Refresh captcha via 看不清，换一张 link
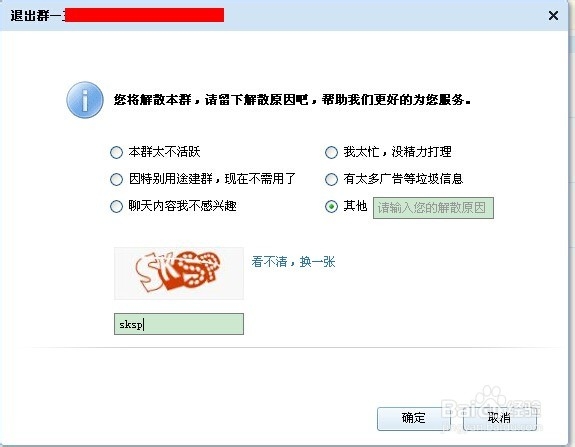This screenshot has height=447, width=575. click(x=293, y=262)
